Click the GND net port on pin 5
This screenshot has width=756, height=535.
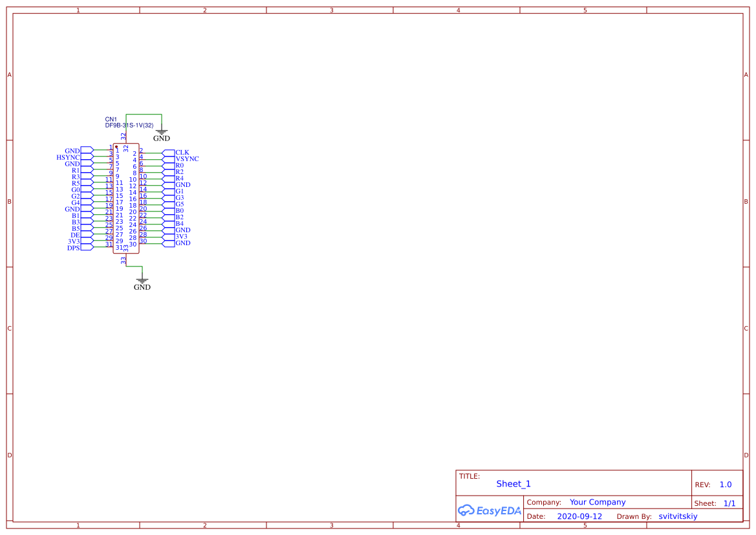coord(79,164)
